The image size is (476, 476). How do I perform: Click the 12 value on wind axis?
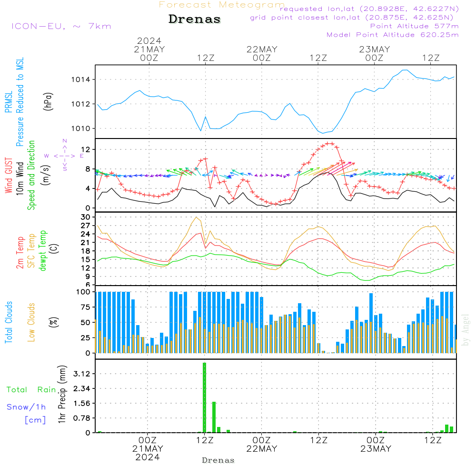[86, 149]
